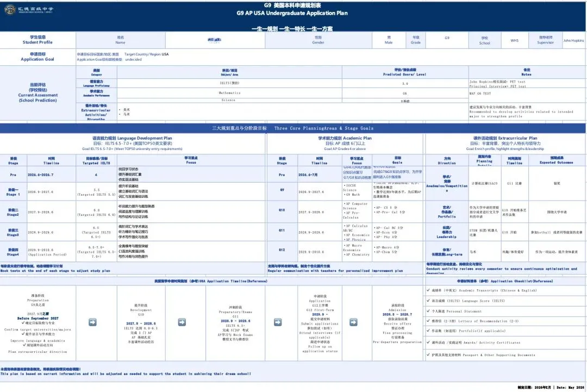The width and height of the screenshot is (587, 392).
Task: Click the 'G12' stage cell in Academic Plan
Action: [x=282, y=250]
